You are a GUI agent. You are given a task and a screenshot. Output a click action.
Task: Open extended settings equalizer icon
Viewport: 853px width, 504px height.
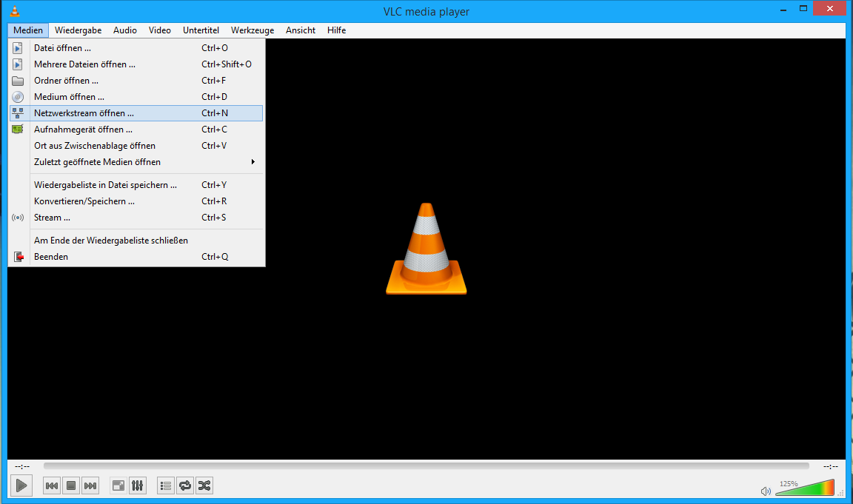138,485
